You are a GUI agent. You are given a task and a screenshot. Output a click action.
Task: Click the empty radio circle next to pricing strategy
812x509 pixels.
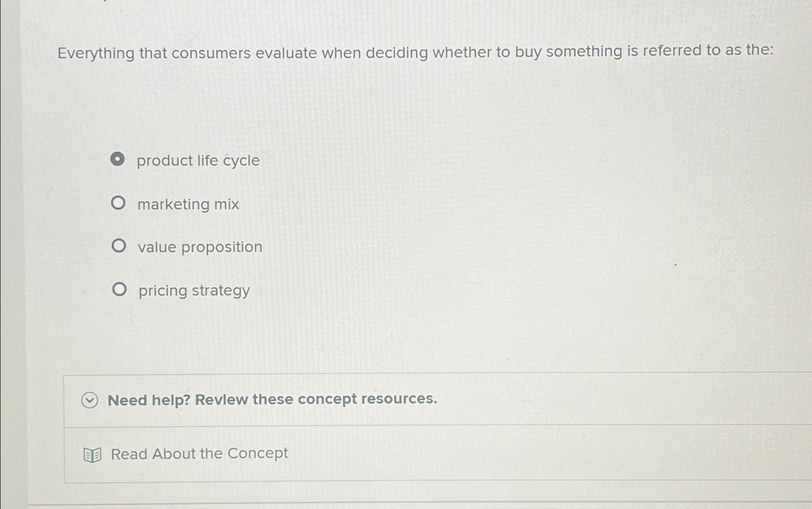[x=119, y=290]
